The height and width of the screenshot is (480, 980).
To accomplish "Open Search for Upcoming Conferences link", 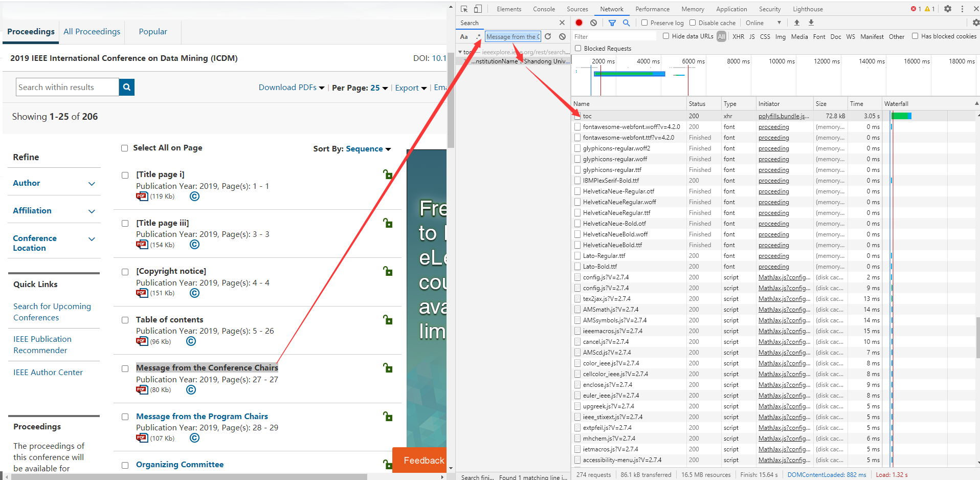I will pyautogui.click(x=52, y=312).
